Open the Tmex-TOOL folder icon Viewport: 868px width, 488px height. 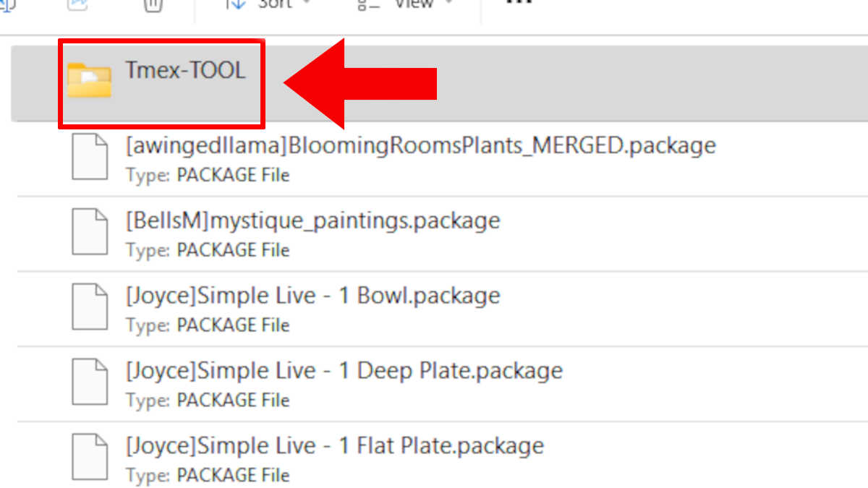pos(89,80)
